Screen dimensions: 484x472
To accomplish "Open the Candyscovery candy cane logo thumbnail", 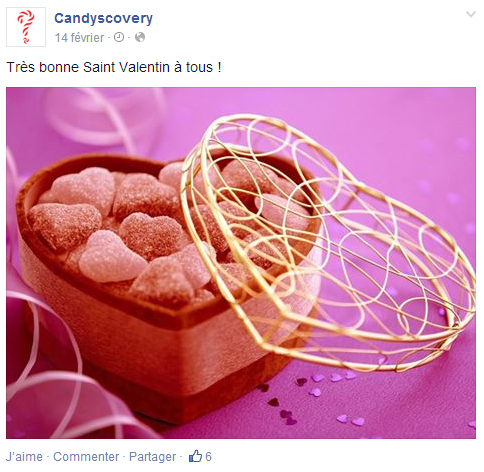I will point(26,27).
